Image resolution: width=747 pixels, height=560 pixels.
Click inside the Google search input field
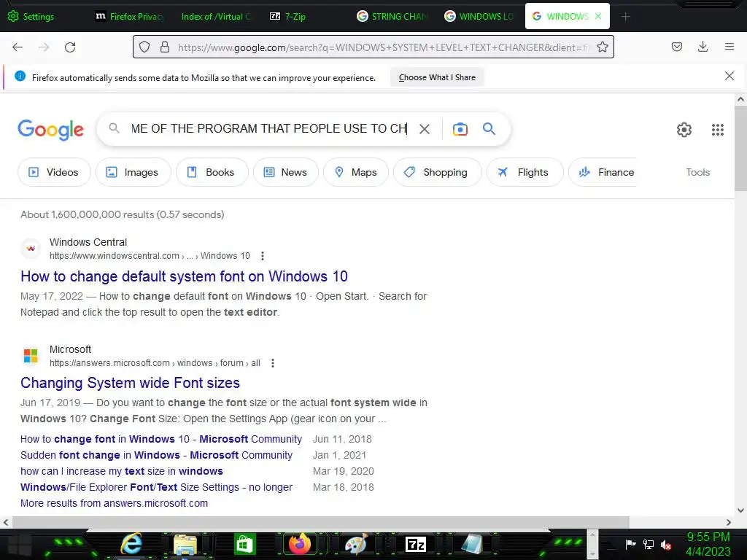click(269, 128)
